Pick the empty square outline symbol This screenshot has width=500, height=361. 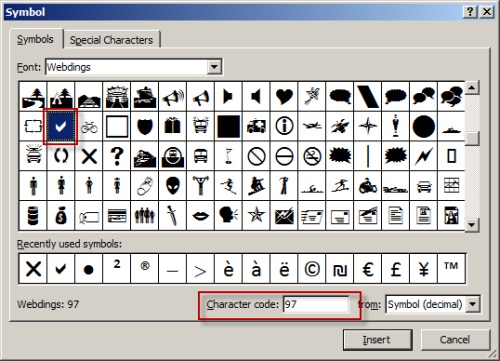pyautogui.click(x=117, y=126)
